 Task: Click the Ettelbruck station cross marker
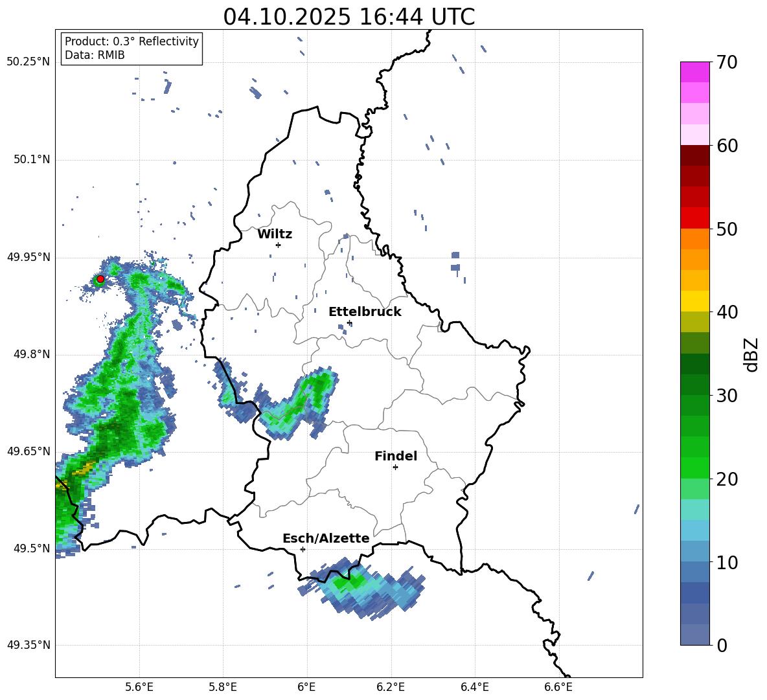(x=349, y=322)
